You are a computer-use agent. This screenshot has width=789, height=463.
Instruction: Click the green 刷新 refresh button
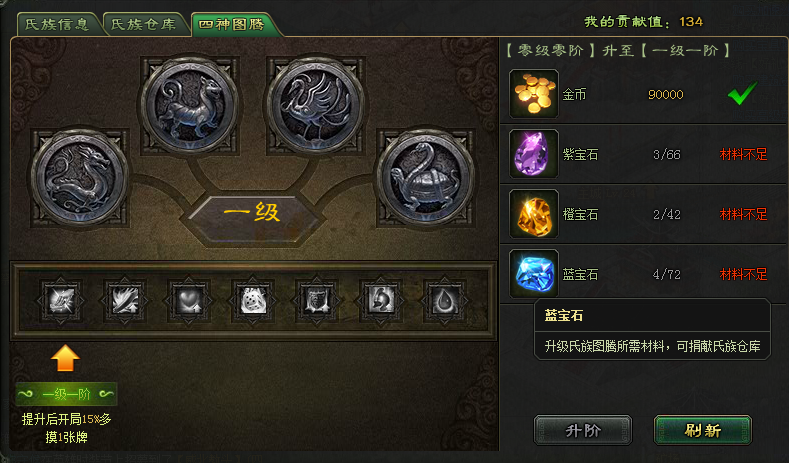pos(703,430)
